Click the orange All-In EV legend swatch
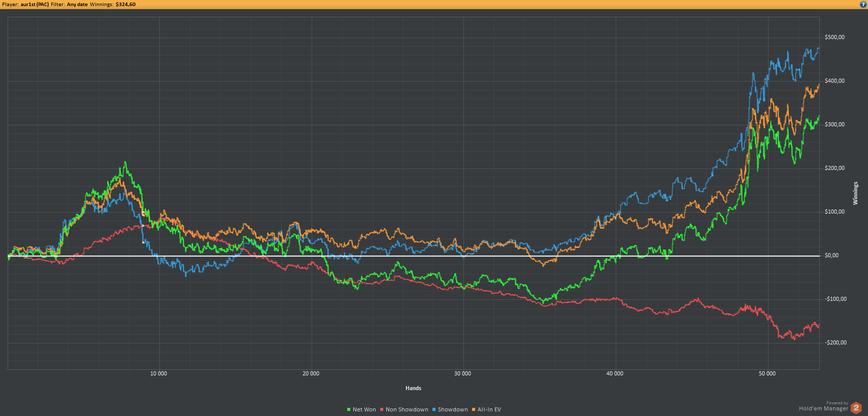This screenshot has height=416, width=868. coord(474,409)
